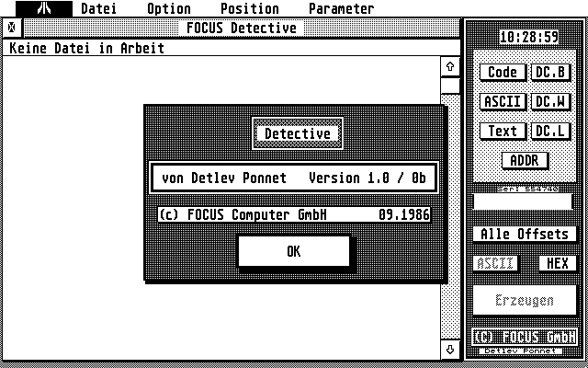Click the Alle Offsets button

coord(525,234)
